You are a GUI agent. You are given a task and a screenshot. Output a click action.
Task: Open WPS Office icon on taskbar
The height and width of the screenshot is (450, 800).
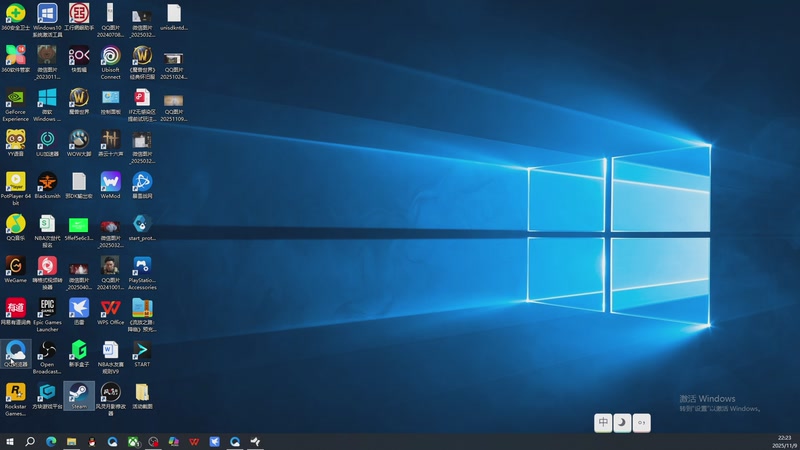point(194,441)
